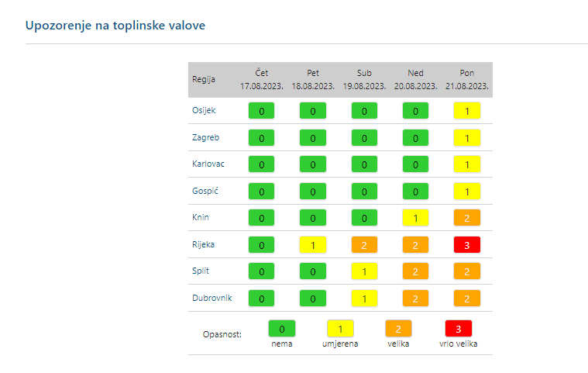Click Rijeka's red level 3 Monday badge
This screenshot has height=373, width=588.
467,245
